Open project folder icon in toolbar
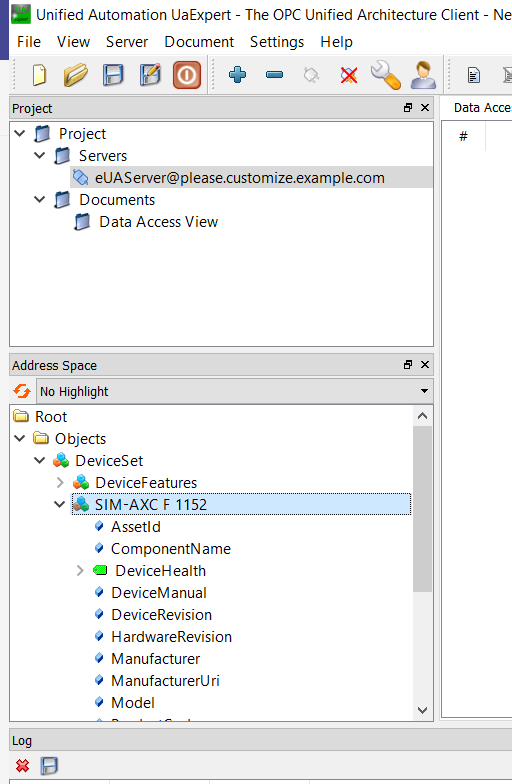512x784 pixels. (76, 76)
